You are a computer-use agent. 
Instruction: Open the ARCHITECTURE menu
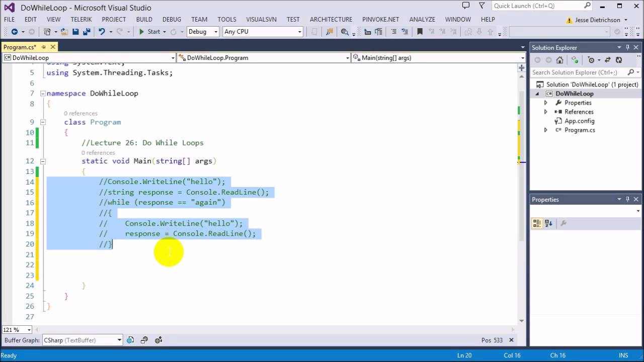tap(331, 19)
